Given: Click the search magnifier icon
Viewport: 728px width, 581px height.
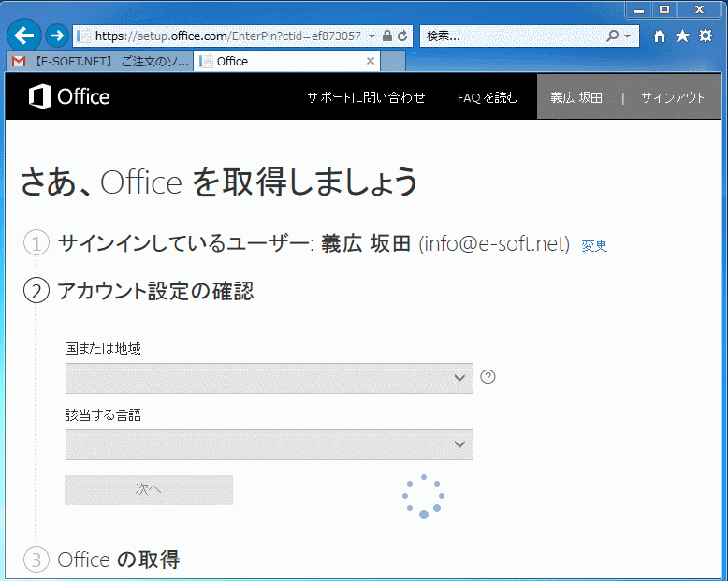Looking at the screenshot, I should (612, 36).
